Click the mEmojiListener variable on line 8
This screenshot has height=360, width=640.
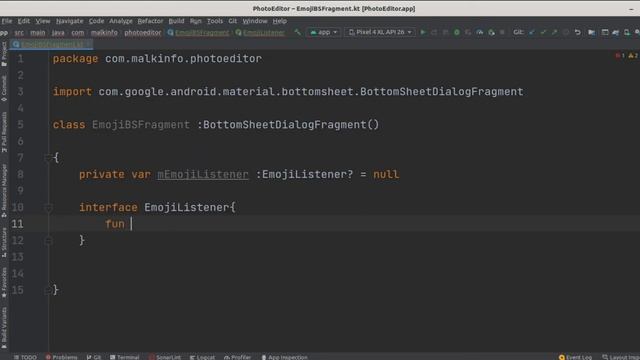(203, 175)
